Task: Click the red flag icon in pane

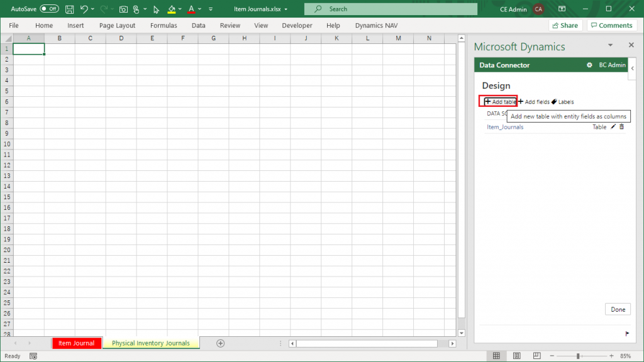Action: 627,334
